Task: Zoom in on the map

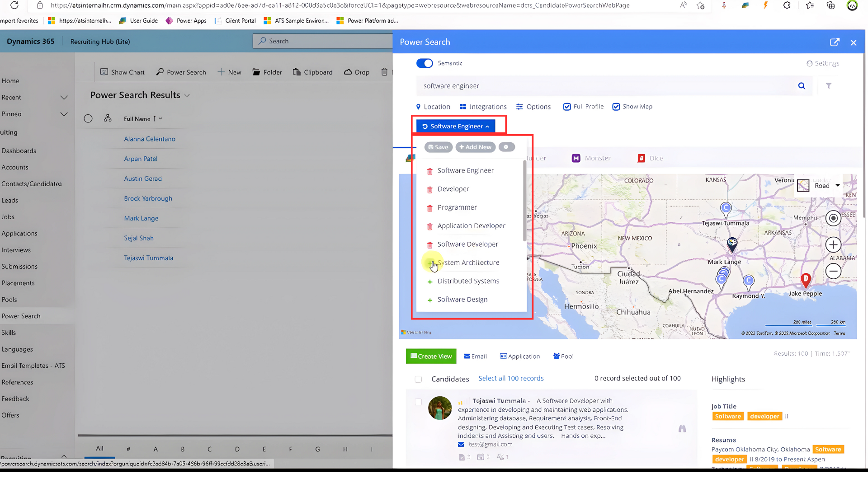Action: click(833, 245)
